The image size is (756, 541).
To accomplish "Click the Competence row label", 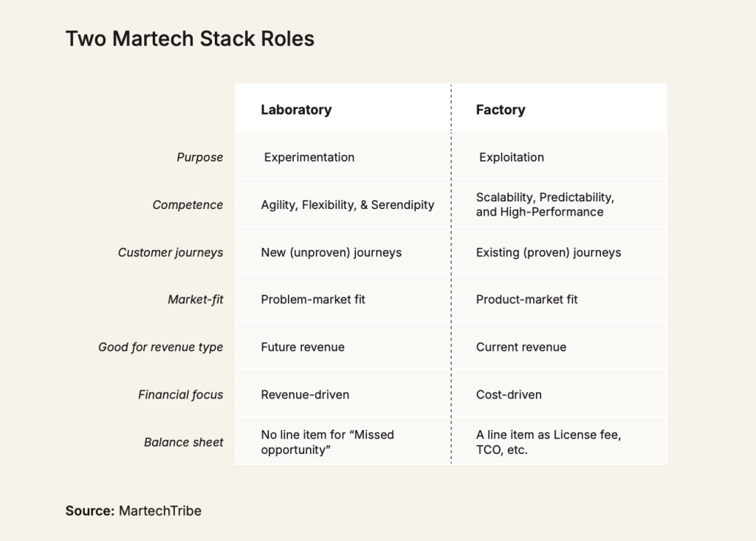I will 188,205.
